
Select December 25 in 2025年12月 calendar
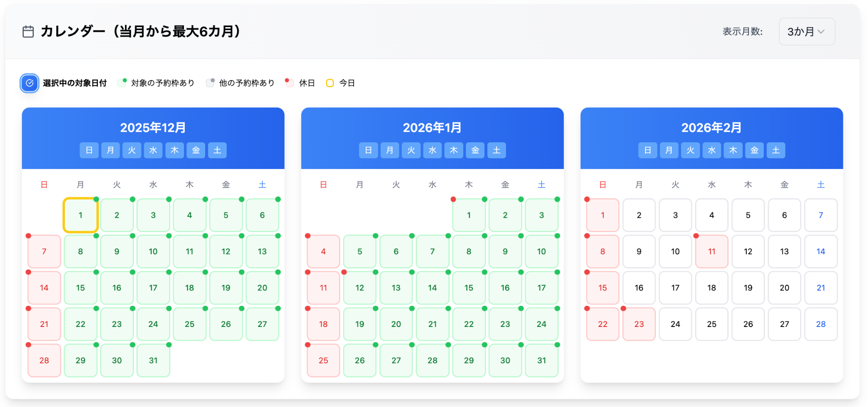[x=189, y=324]
